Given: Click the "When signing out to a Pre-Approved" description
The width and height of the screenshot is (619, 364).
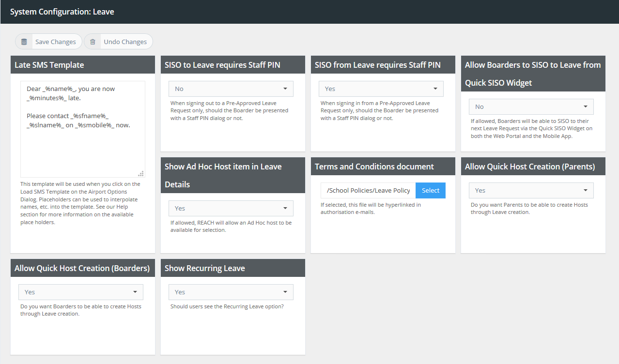Looking at the screenshot, I should tap(230, 110).
